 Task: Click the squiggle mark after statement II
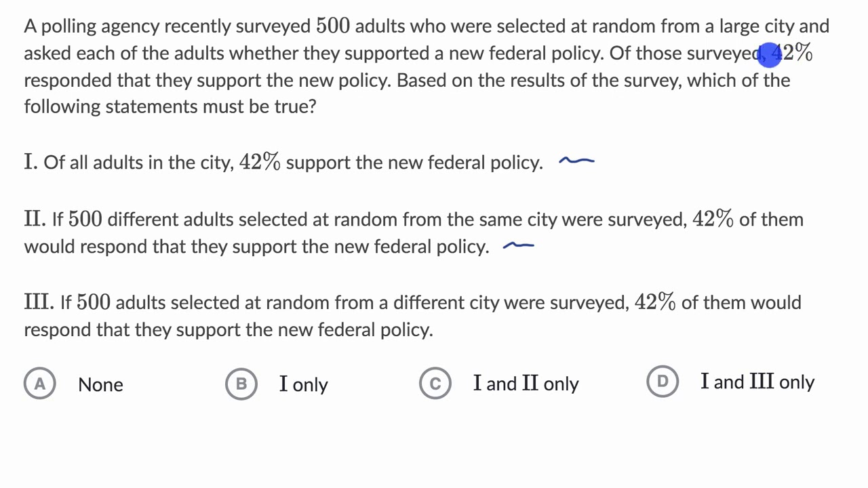point(518,245)
